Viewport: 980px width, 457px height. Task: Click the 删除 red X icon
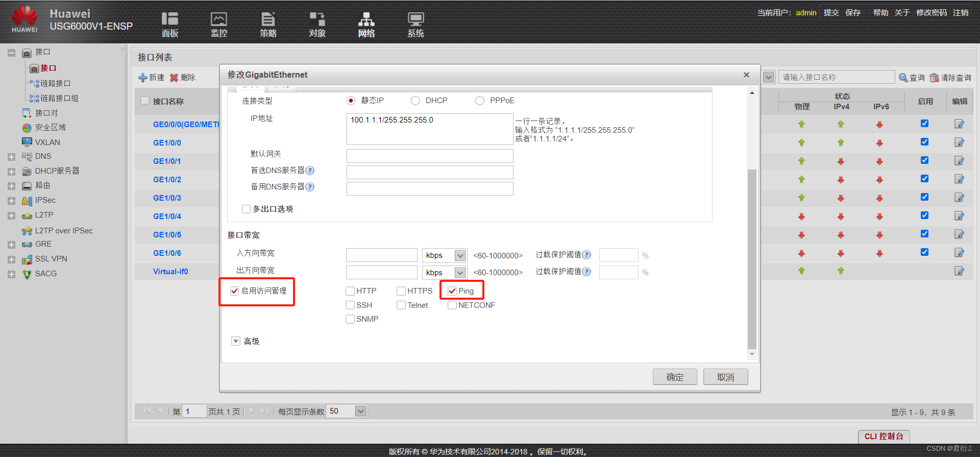pyautogui.click(x=174, y=78)
